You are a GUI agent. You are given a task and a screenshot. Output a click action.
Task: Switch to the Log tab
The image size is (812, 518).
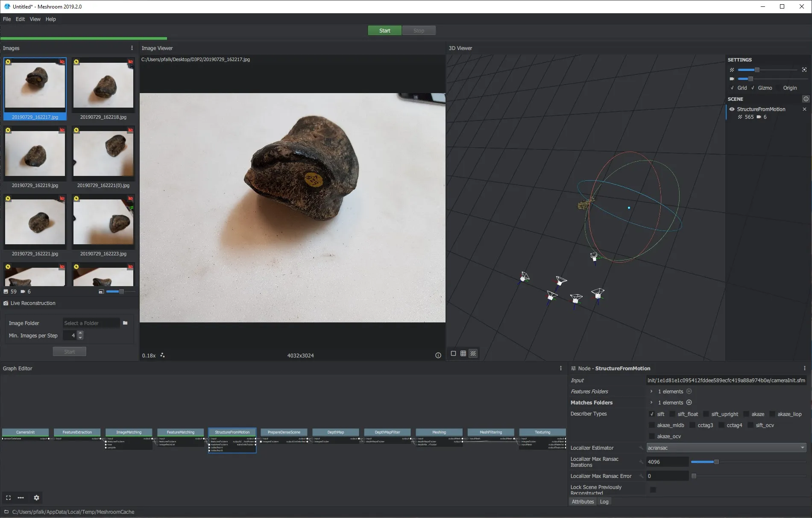point(604,501)
